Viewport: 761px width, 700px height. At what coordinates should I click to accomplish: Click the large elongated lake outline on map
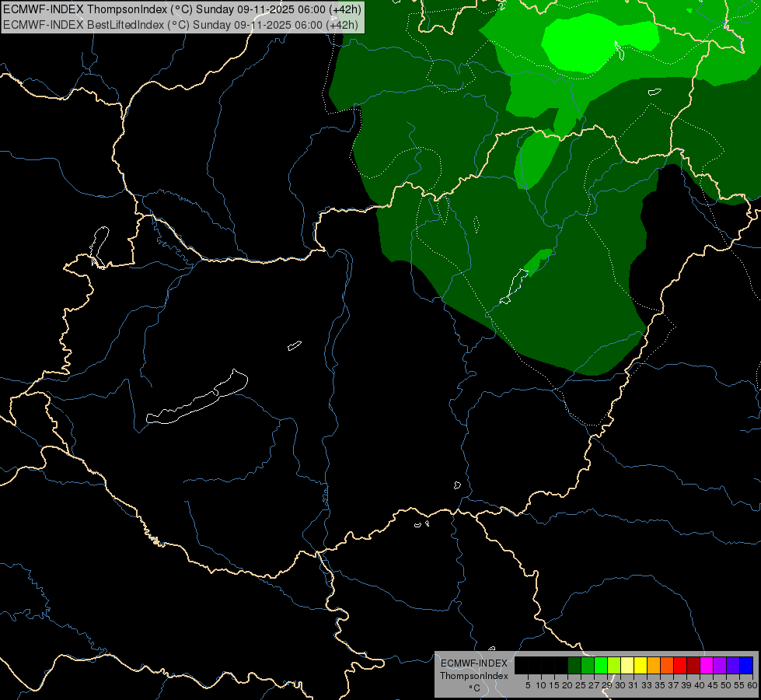(197, 397)
